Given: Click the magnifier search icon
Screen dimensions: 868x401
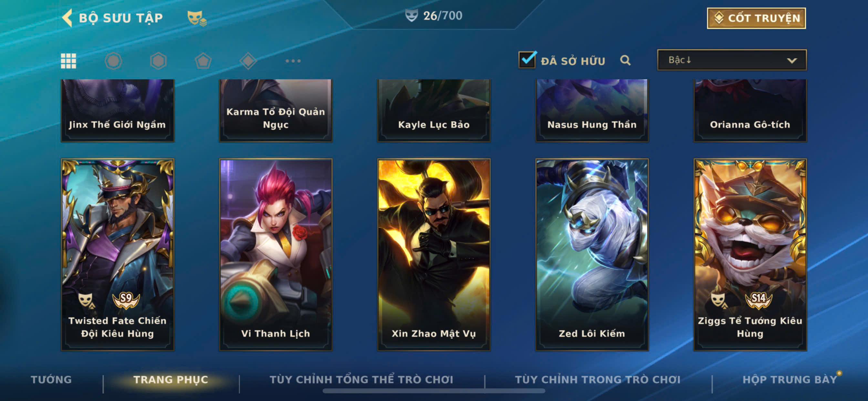Looking at the screenshot, I should (625, 60).
